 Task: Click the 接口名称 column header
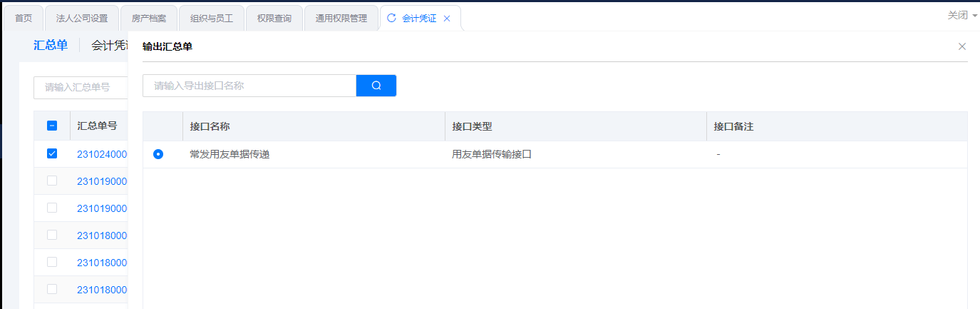pyautogui.click(x=210, y=126)
